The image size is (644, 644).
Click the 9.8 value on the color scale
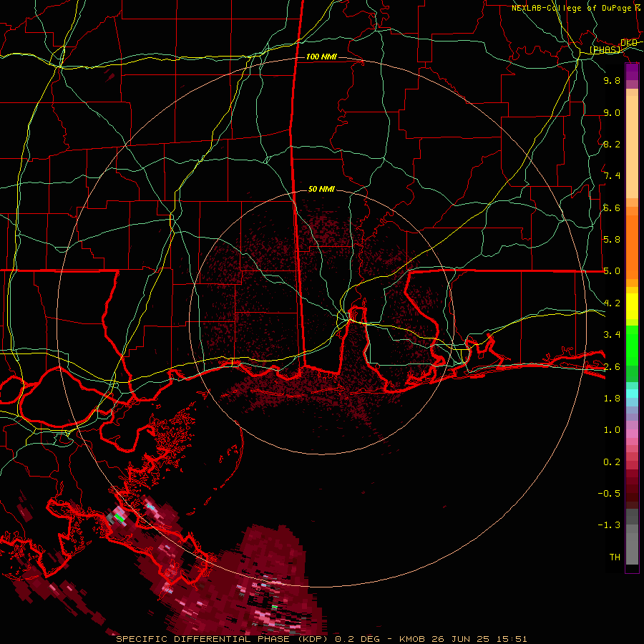click(x=612, y=80)
